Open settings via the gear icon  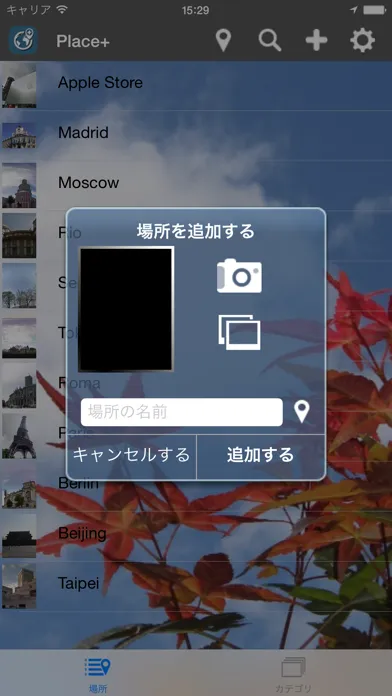click(x=362, y=41)
